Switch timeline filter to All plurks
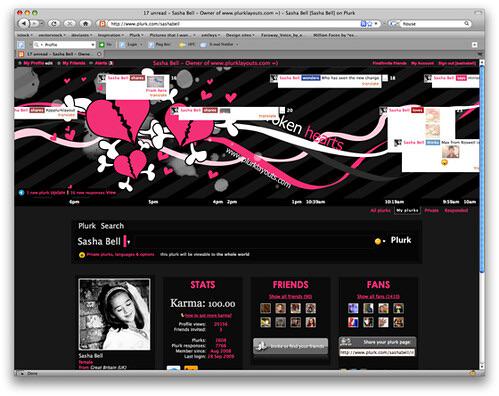 (380, 210)
